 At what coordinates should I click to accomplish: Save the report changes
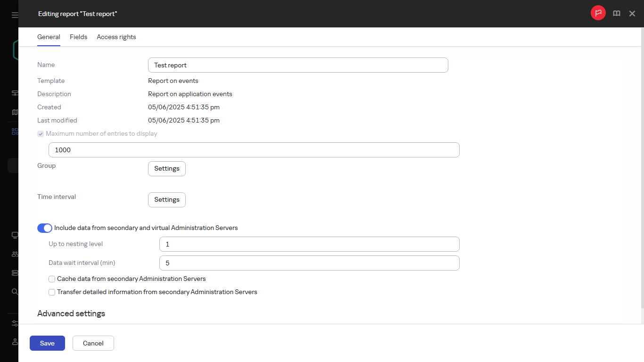[47, 343]
